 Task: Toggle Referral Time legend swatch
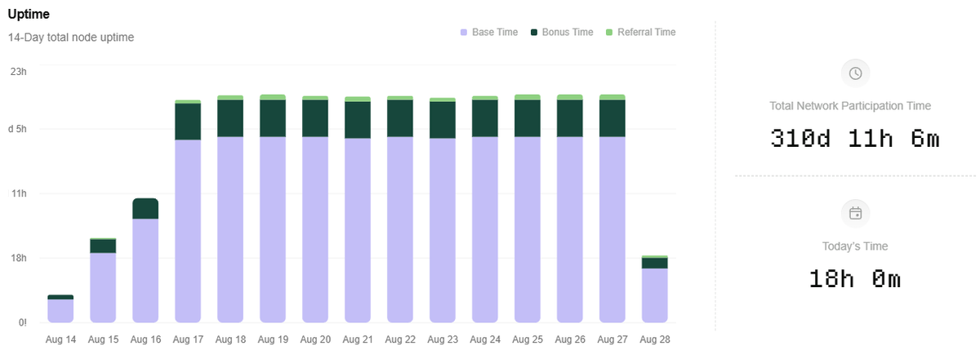(x=609, y=33)
